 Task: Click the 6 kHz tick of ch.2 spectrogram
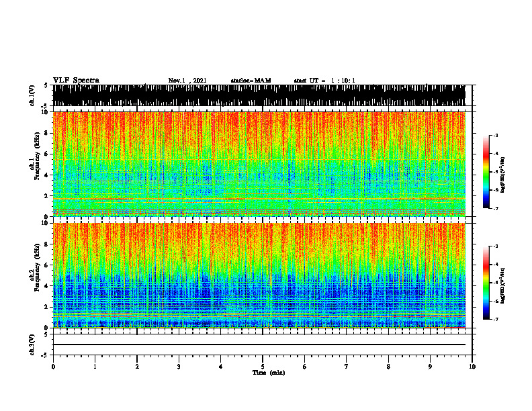pos(47,265)
